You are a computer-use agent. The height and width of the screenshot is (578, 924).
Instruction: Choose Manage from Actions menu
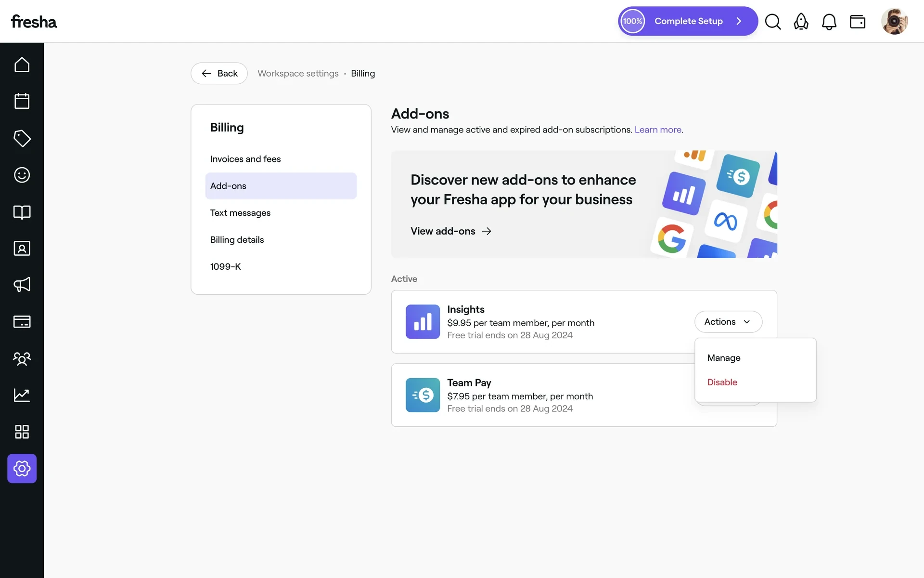pyautogui.click(x=756, y=358)
